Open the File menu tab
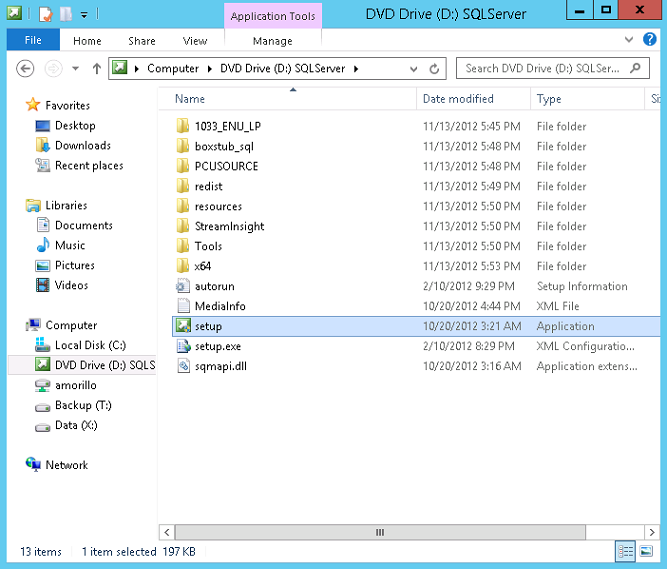Screen dimensions: 667x569 33,40
